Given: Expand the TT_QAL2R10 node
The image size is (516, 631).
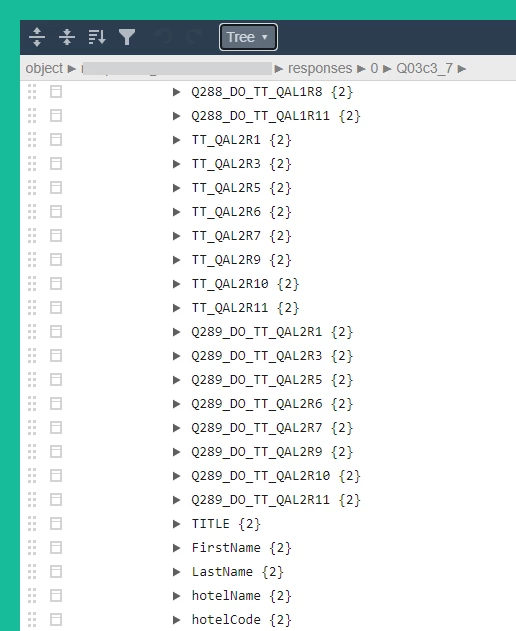Looking at the screenshot, I should [176, 284].
